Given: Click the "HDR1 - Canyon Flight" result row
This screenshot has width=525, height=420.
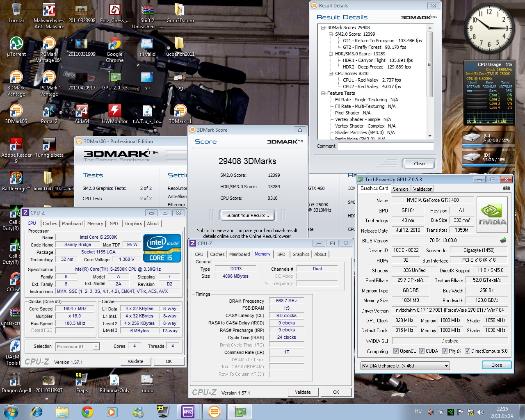Looking at the screenshot, I should (x=378, y=60).
